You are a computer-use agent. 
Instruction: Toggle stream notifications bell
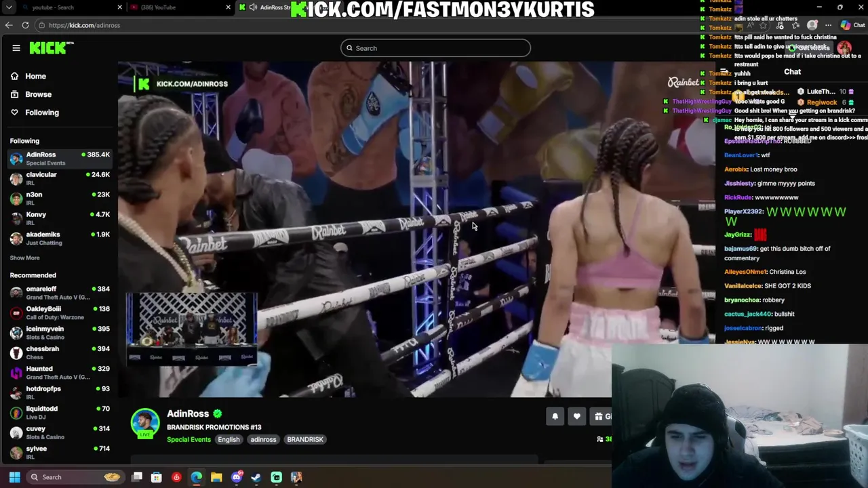click(555, 417)
